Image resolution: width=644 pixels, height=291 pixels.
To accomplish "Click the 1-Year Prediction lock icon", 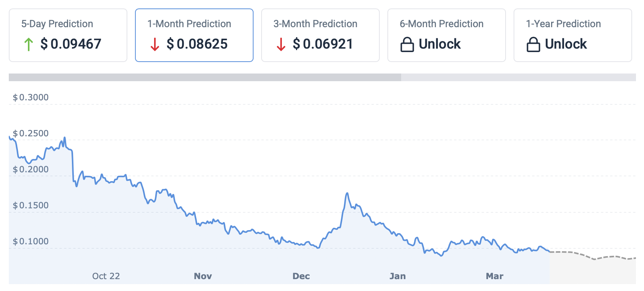I will [533, 44].
